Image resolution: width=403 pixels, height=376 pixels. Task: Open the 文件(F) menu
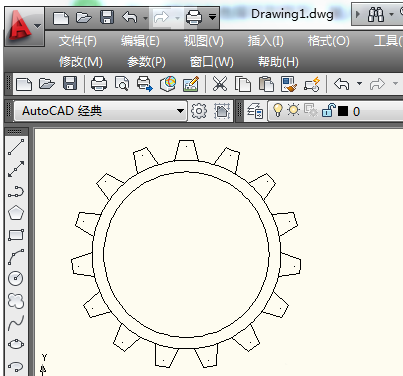tap(78, 41)
